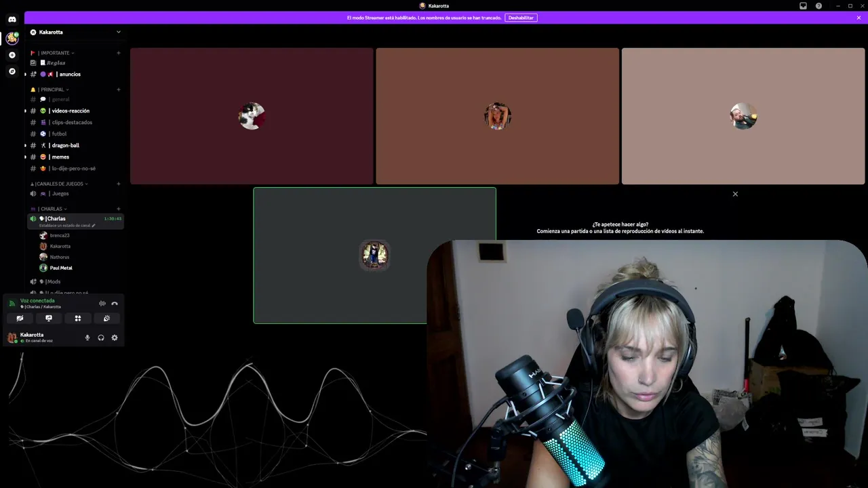
Task: Add a server with plus icon
Action: coord(12,55)
